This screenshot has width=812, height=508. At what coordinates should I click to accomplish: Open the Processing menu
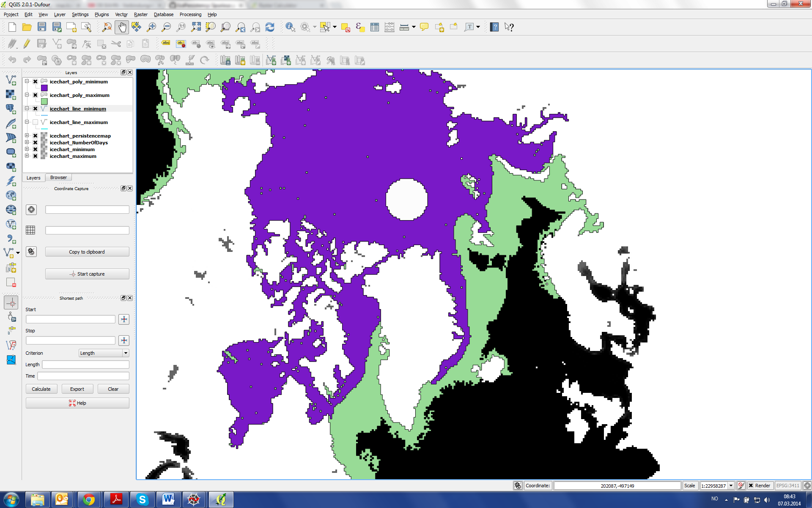190,14
